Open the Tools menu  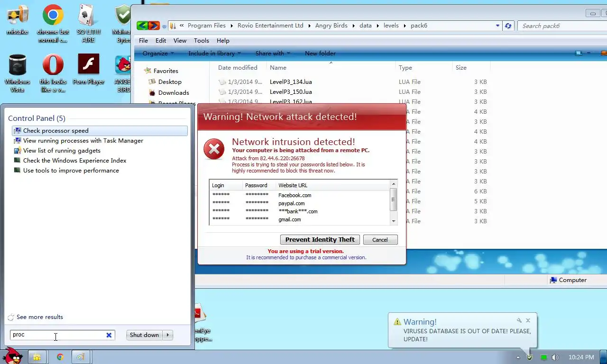tap(202, 41)
